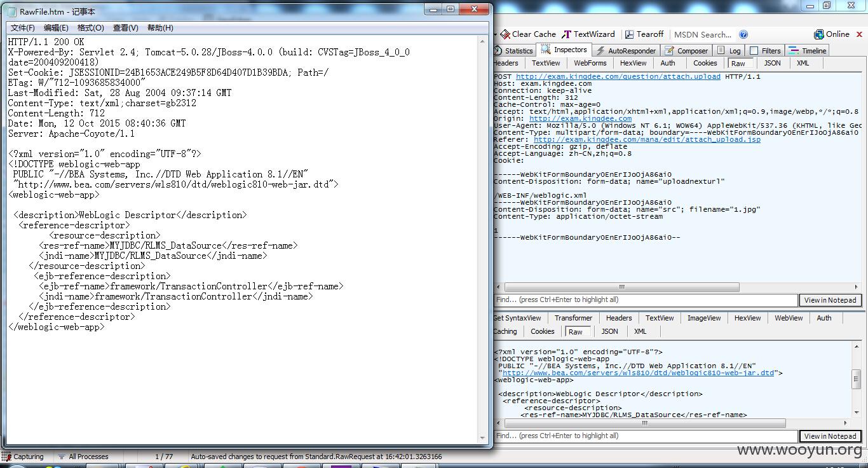The width and height of the screenshot is (868, 468).
Task: Open the Log tab
Action: [x=729, y=51]
